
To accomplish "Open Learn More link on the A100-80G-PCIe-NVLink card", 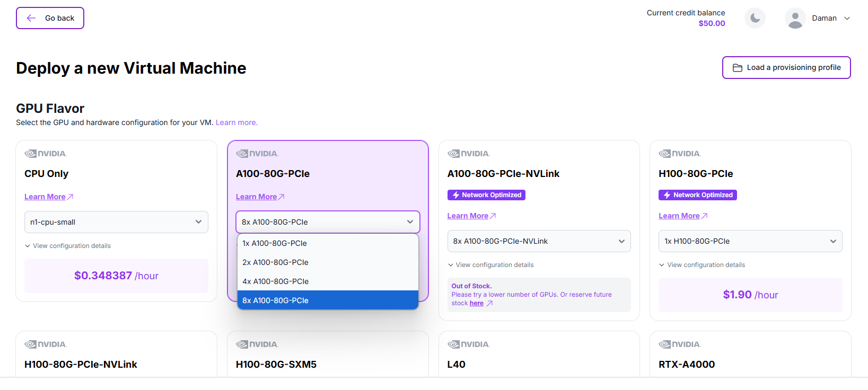I will [472, 216].
